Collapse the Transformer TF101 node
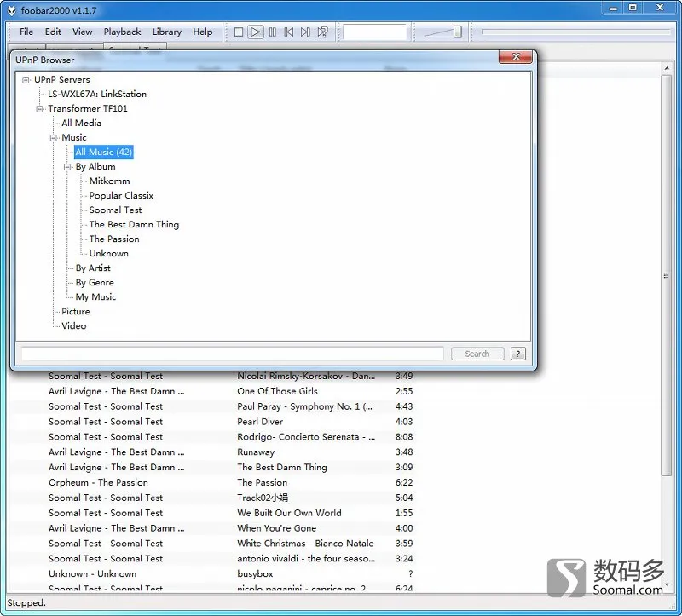 [39, 109]
